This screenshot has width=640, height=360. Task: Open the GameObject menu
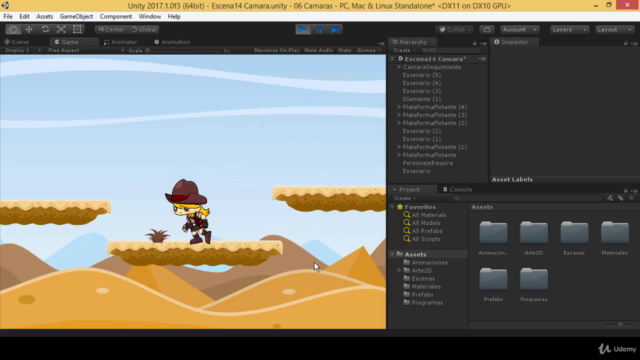pos(76,16)
